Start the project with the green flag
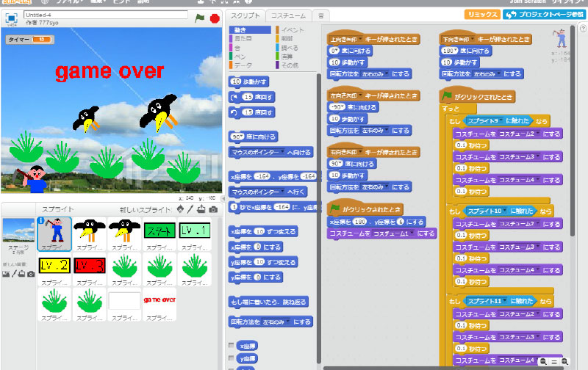Screen dimensions: 588x370 point(199,18)
